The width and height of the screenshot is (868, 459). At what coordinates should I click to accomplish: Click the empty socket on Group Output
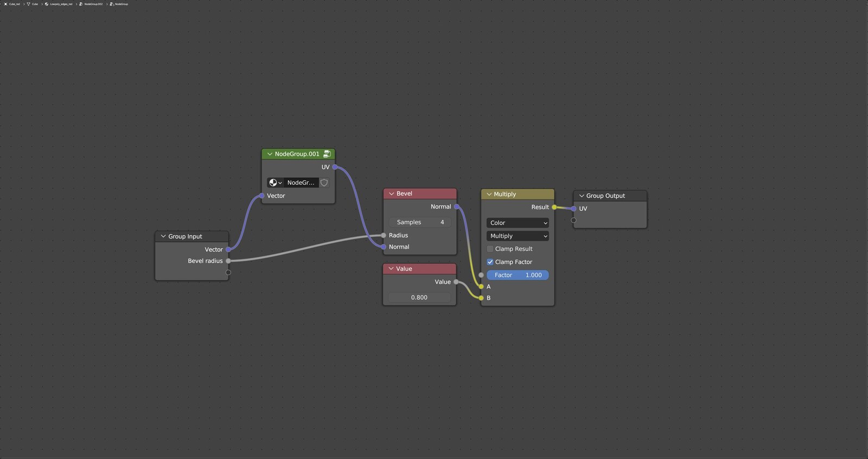pyautogui.click(x=573, y=220)
